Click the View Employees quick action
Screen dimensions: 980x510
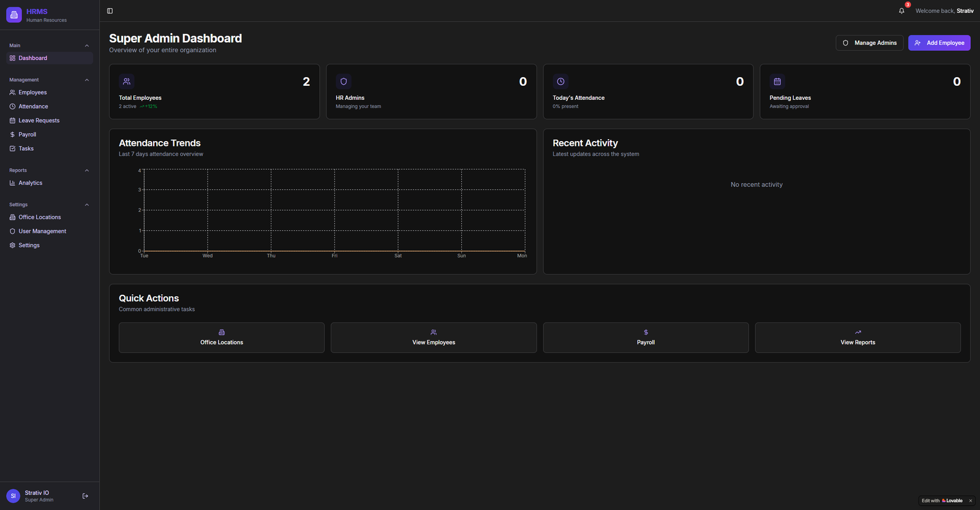pyautogui.click(x=434, y=338)
